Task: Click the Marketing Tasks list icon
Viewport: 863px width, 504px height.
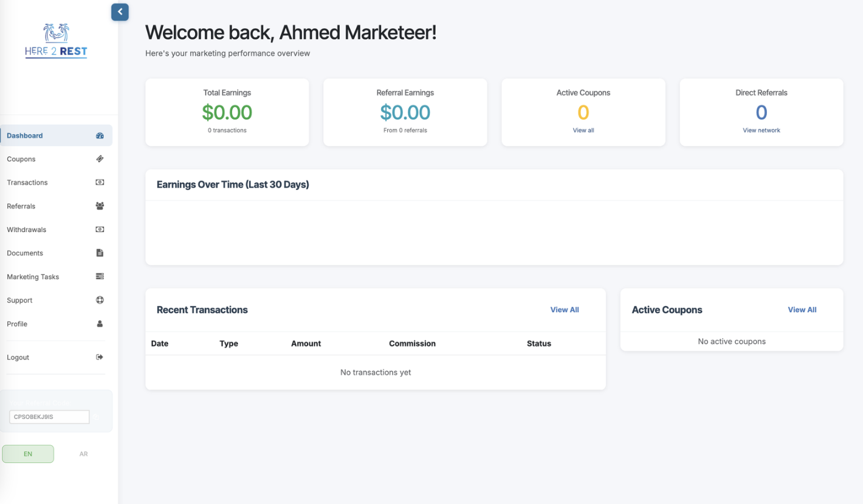Action: (x=100, y=277)
